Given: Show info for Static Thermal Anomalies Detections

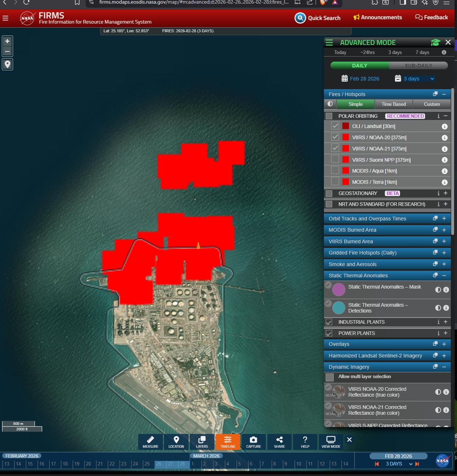Looking at the screenshot, I should (x=446, y=308).
